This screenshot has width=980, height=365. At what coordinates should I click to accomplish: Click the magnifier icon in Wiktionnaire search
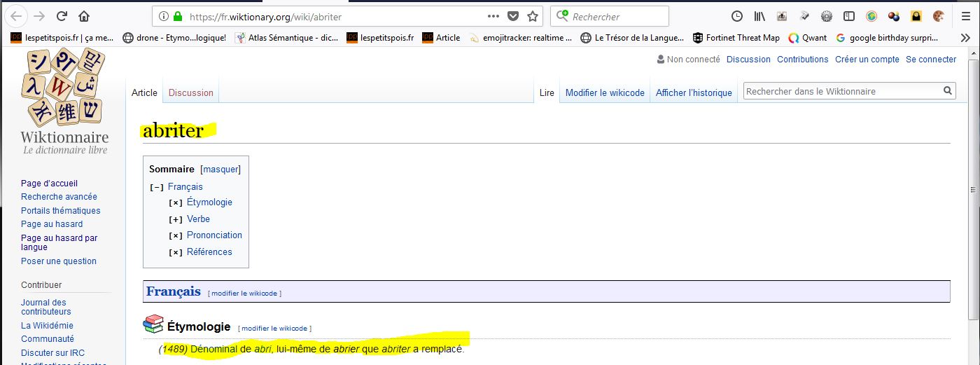(x=948, y=91)
